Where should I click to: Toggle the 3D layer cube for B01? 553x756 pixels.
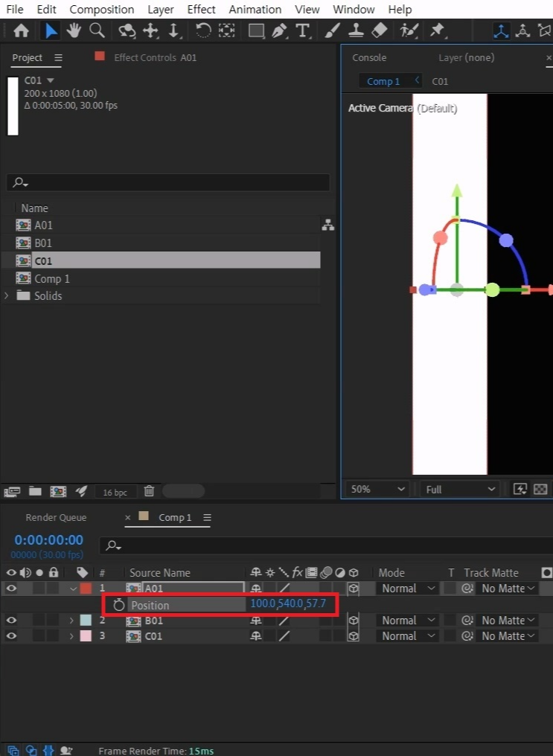pyautogui.click(x=353, y=621)
